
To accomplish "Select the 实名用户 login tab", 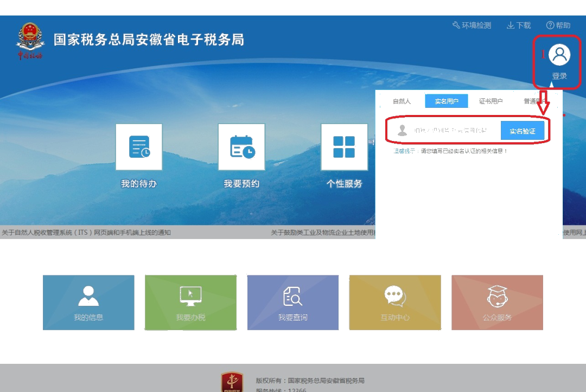I will click(446, 101).
